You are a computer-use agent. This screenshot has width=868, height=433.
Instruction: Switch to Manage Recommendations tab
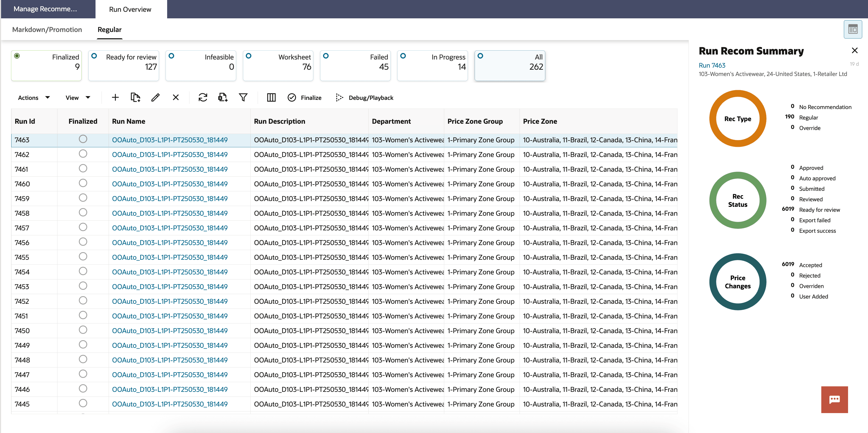tap(45, 9)
